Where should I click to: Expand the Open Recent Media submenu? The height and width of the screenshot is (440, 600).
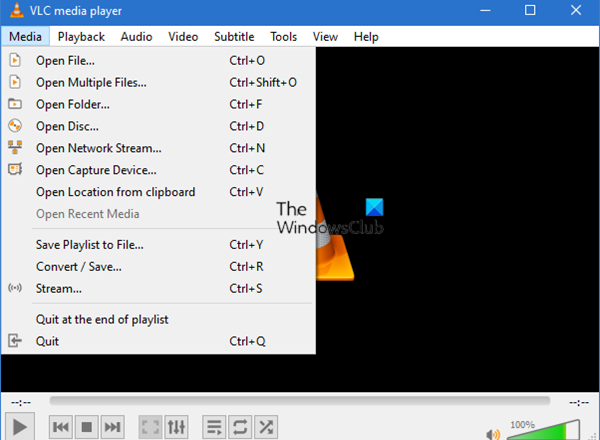pos(158,213)
